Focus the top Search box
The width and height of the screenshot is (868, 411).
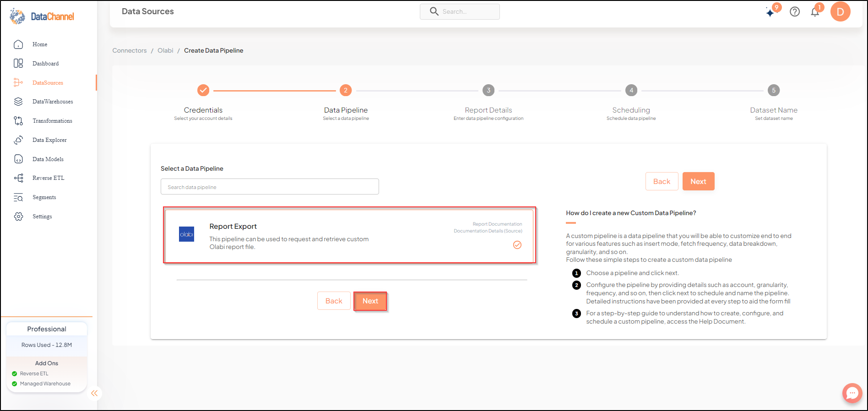click(460, 11)
